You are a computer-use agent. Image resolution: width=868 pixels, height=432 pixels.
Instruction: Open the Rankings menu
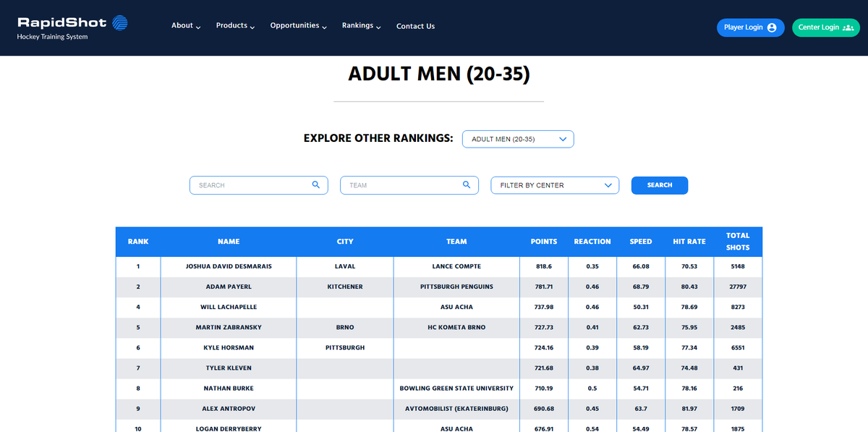(362, 26)
